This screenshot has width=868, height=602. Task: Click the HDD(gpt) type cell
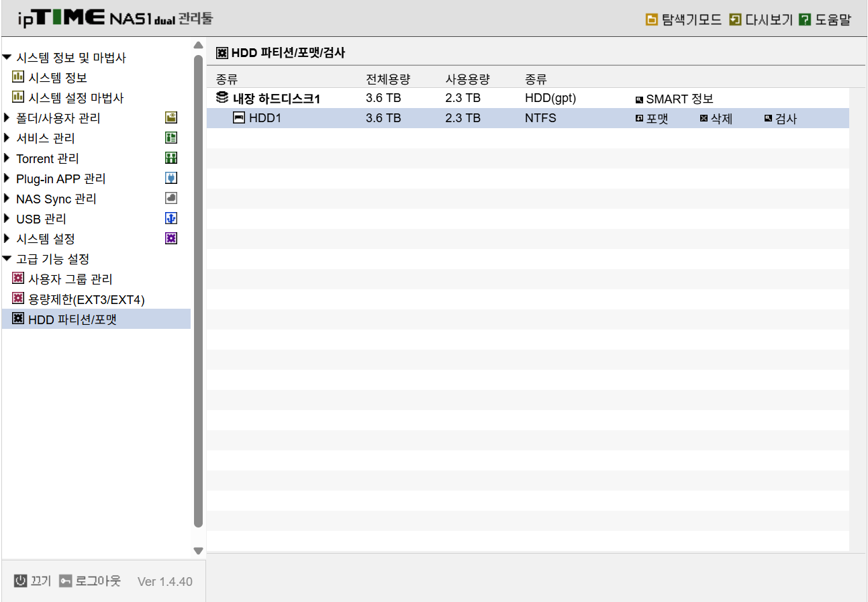[x=550, y=98]
